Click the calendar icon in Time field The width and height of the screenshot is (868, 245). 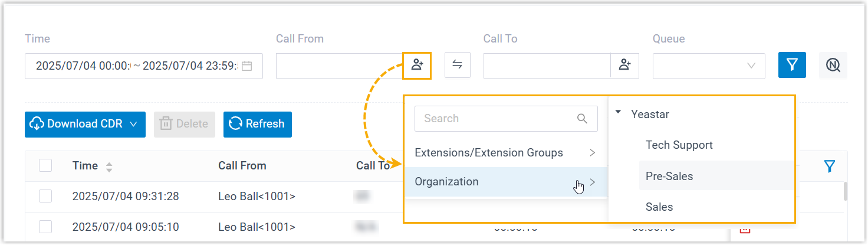click(247, 66)
